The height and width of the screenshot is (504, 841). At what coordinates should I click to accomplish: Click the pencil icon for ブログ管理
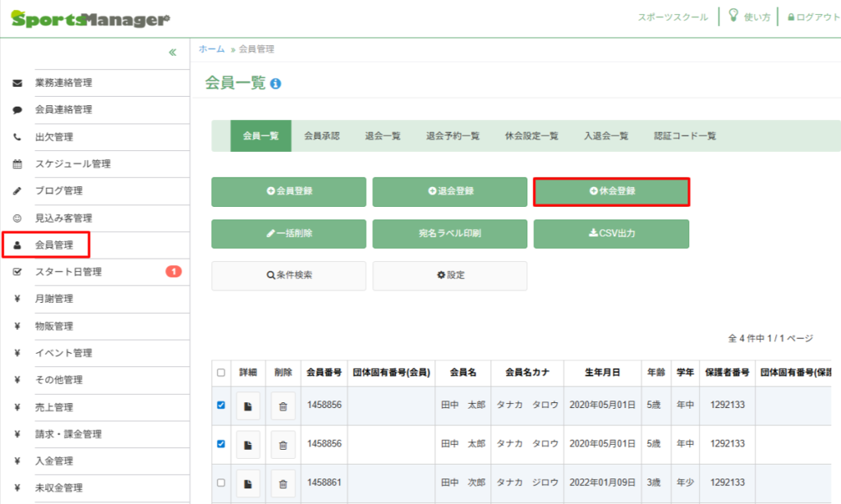click(x=17, y=191)
